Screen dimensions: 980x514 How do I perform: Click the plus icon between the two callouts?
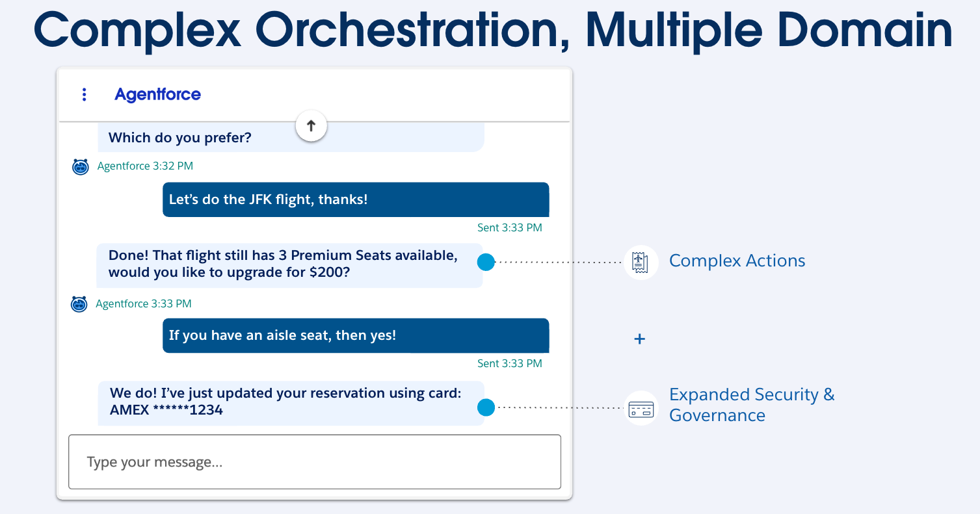[x=639, y=339]
